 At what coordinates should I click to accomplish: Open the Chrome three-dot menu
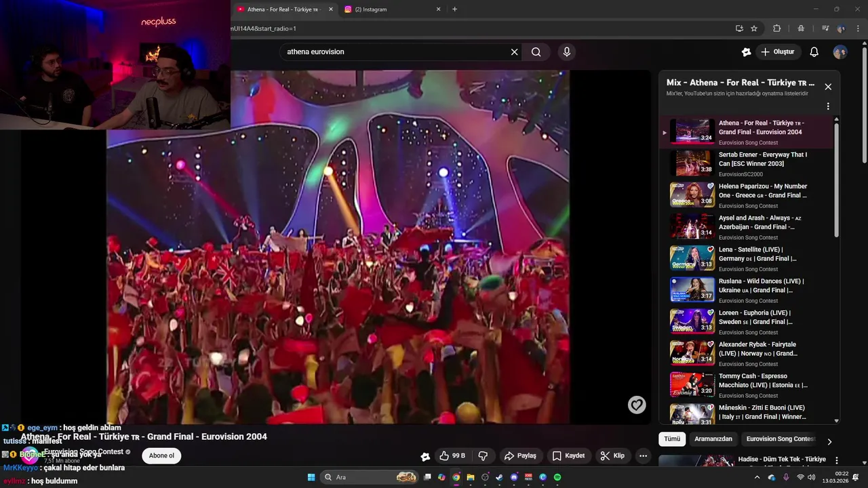[857, 28]
